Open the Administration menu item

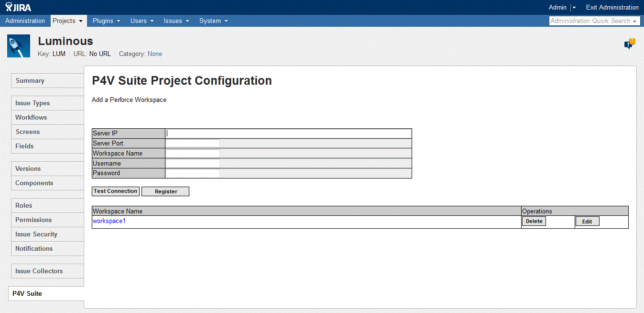pos(25,21)
